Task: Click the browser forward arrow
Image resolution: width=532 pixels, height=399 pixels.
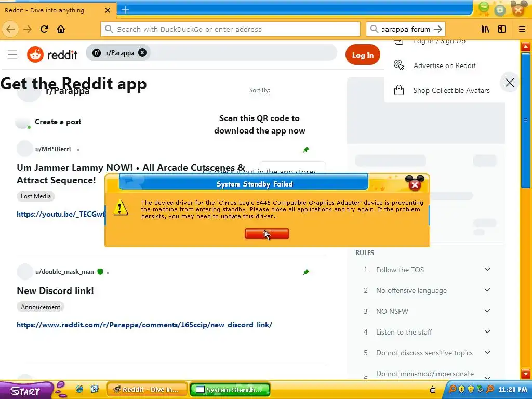Action: click(x=28, y=29)
